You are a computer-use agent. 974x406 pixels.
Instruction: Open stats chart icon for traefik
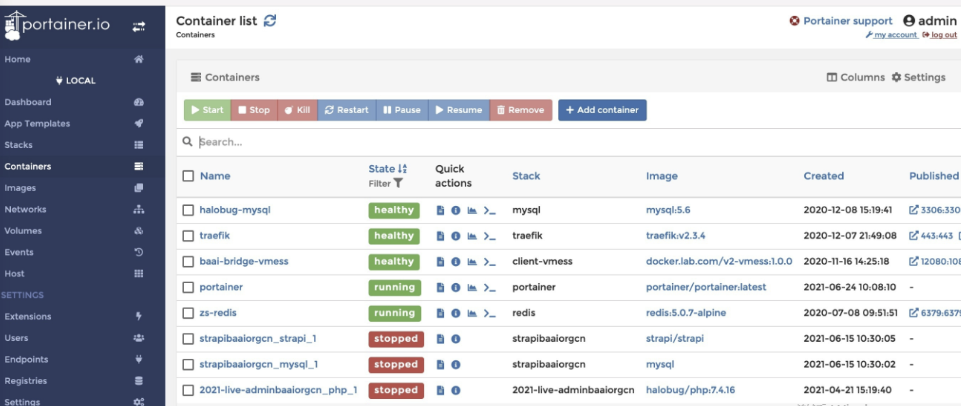tap(472, 236)
